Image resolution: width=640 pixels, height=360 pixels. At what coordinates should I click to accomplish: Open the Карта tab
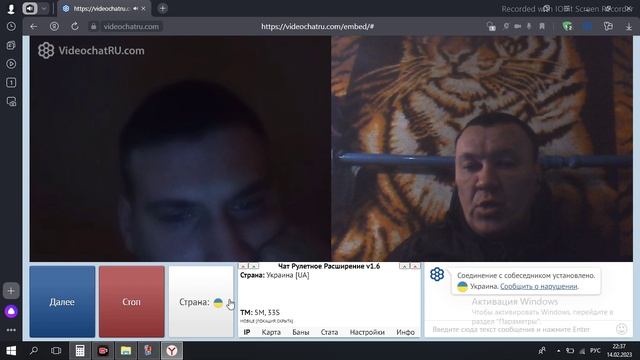coord(271,332)
